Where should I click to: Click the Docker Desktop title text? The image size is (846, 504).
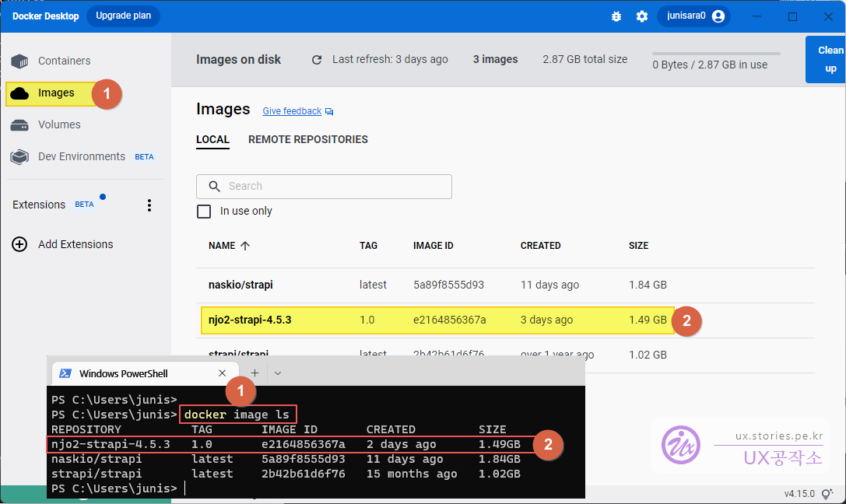45,16
